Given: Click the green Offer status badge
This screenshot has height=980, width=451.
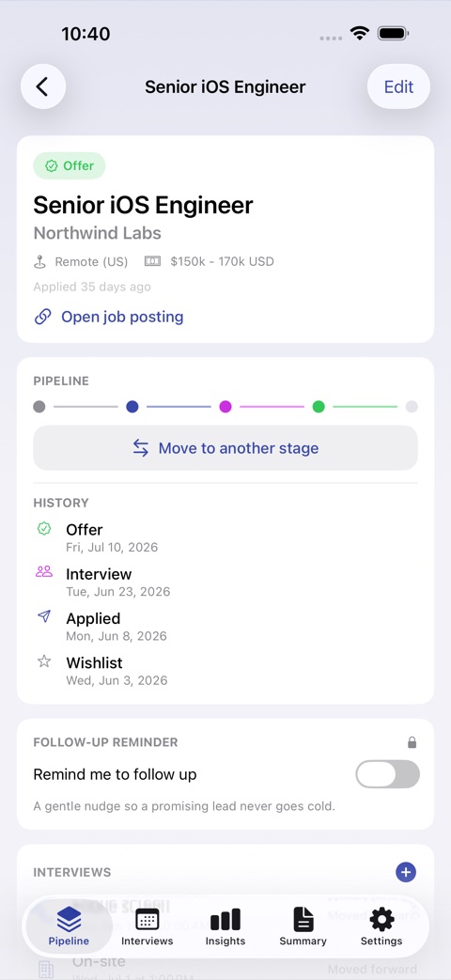Looking at the screenshot, I should pos(70,165).
